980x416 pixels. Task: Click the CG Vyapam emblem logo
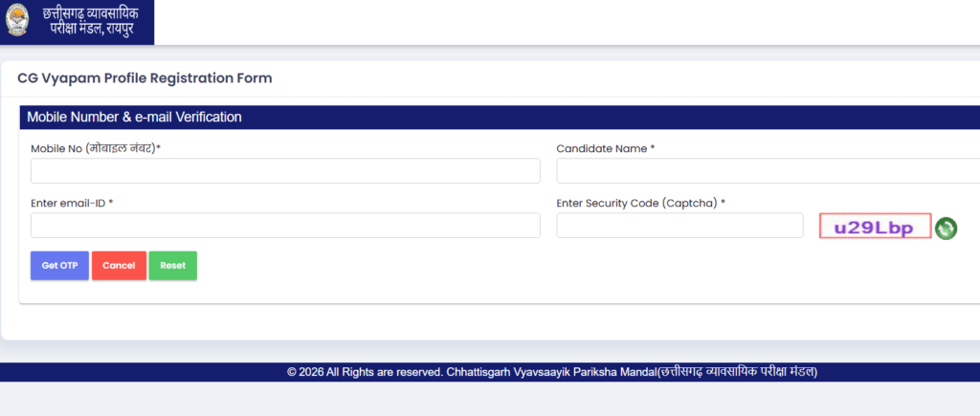[x=17, y=19]
